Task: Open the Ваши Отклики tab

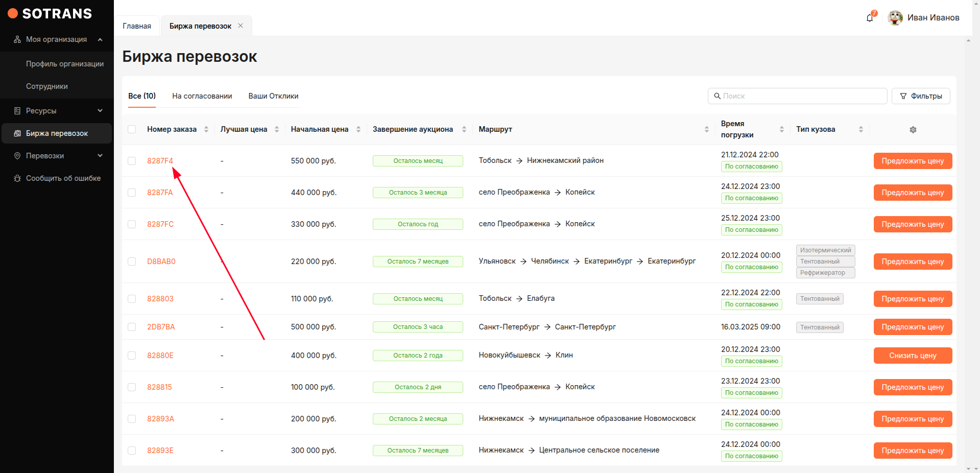Action: (273, 96)
